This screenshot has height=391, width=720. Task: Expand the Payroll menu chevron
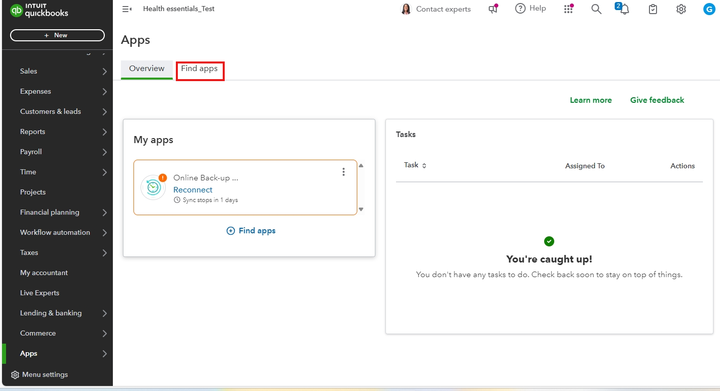[104, 152]
